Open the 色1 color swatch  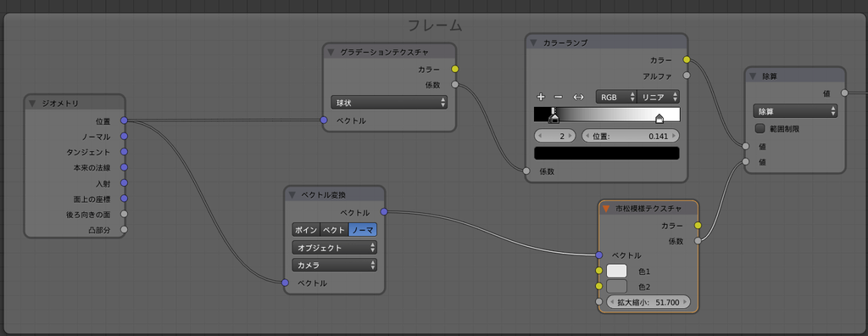(x=617, y=272)
